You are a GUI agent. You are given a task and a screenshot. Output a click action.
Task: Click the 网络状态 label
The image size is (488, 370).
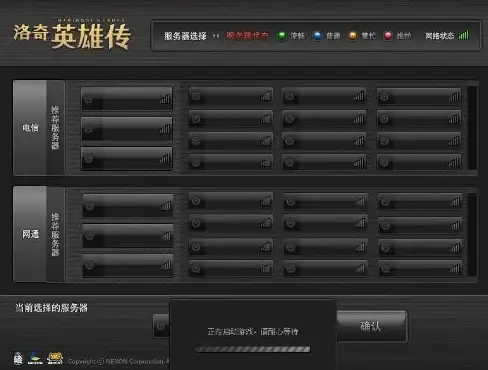440,35
